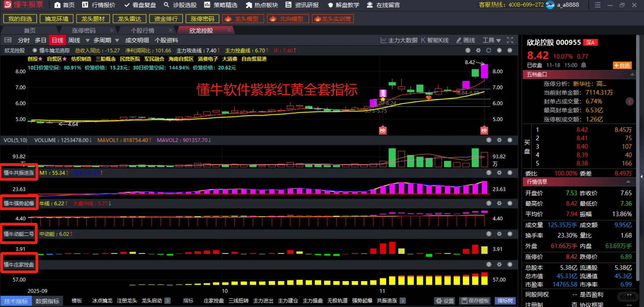Viewport: 644px width, 307px height.
Task: Click the alert bell icon next to 15:00
Action: point(584,65)
